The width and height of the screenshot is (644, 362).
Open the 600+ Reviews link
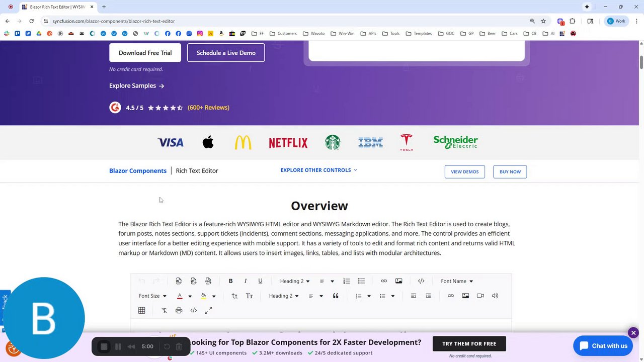pyautogui.click(x=208, y=108)
